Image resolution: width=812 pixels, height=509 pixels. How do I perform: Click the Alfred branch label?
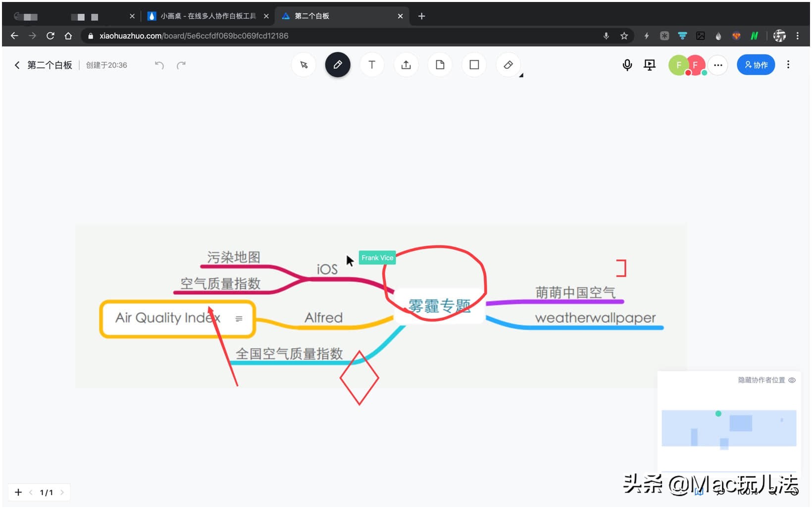323,317
